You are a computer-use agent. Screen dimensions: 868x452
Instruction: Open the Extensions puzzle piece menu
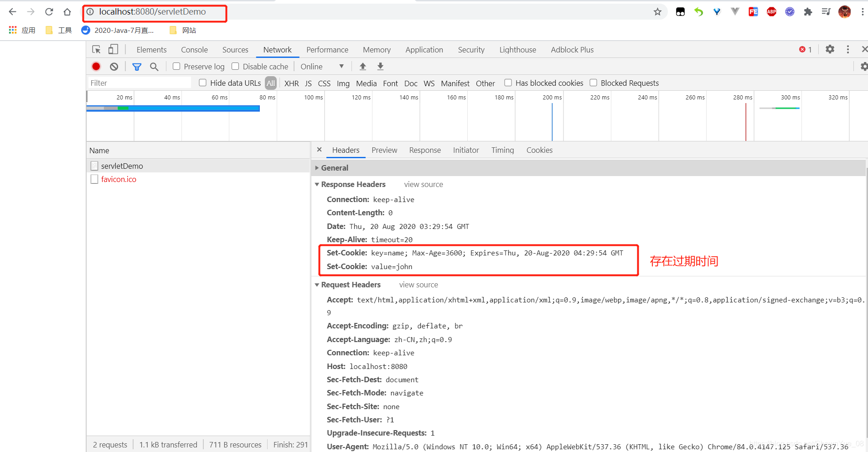point(808,12)
